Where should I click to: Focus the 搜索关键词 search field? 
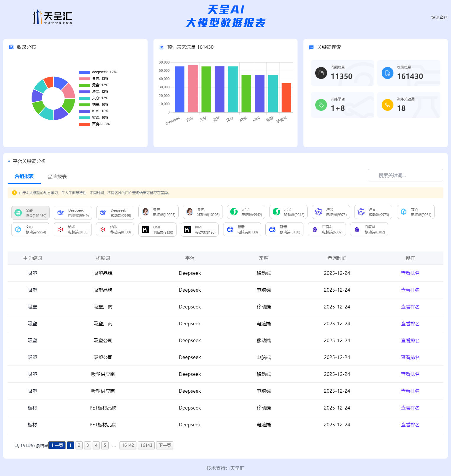click(405, 175)
